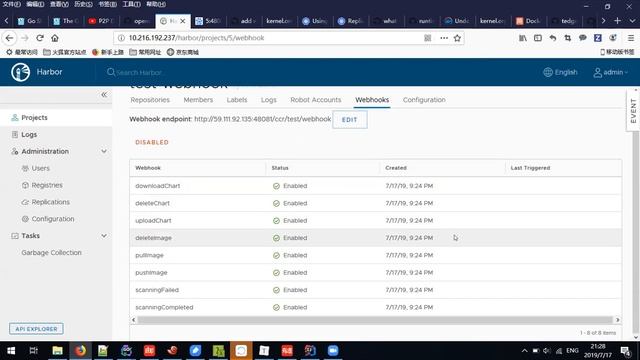Click the Status column header
The height and width of the screenshot is (360, 640).
pos(280,168)
